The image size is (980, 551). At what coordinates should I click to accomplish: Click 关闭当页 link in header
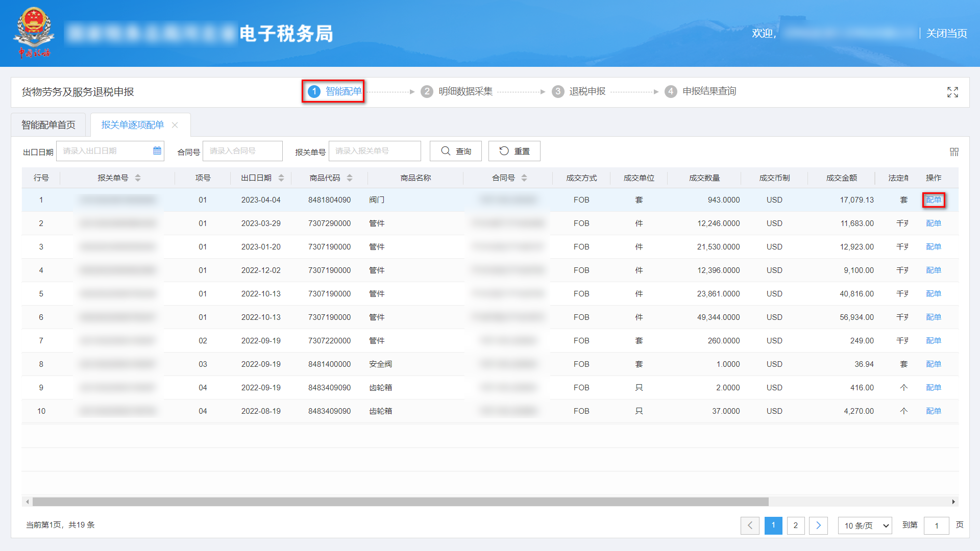click(946, 33)
